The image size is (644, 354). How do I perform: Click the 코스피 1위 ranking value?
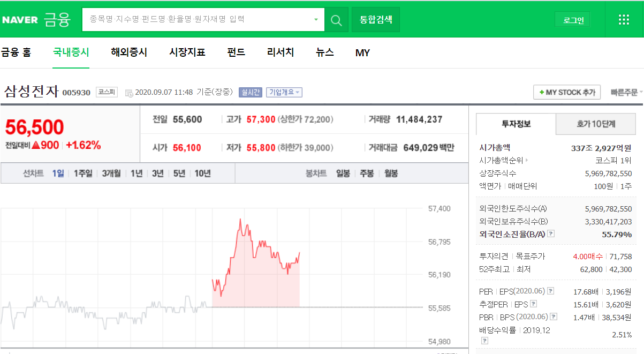point(613,160)
